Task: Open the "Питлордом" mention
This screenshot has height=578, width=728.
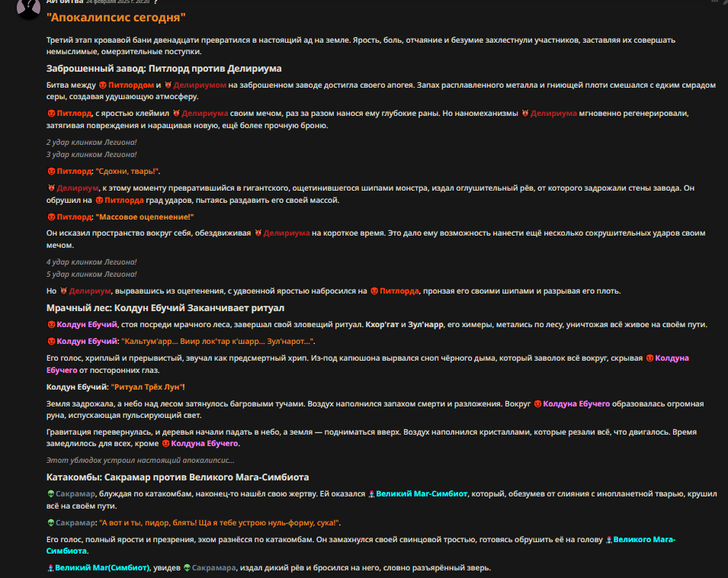Action: (131, 85)
